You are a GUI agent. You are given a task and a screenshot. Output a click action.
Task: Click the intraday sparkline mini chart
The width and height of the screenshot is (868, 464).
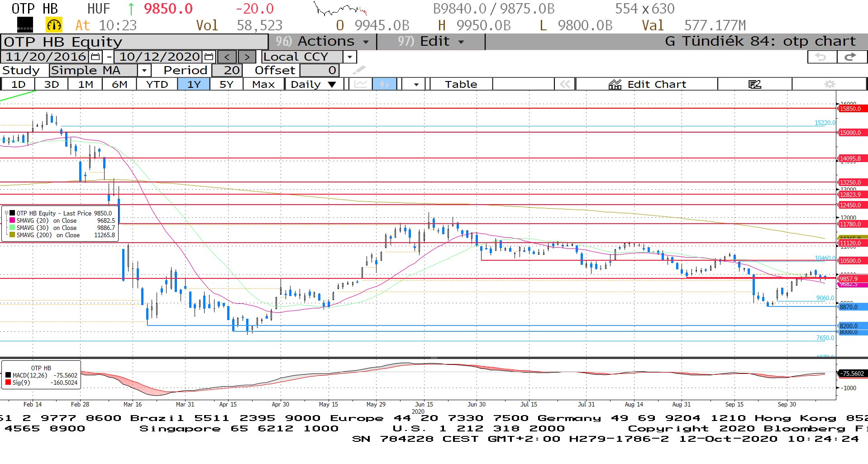tap(340, 9)
